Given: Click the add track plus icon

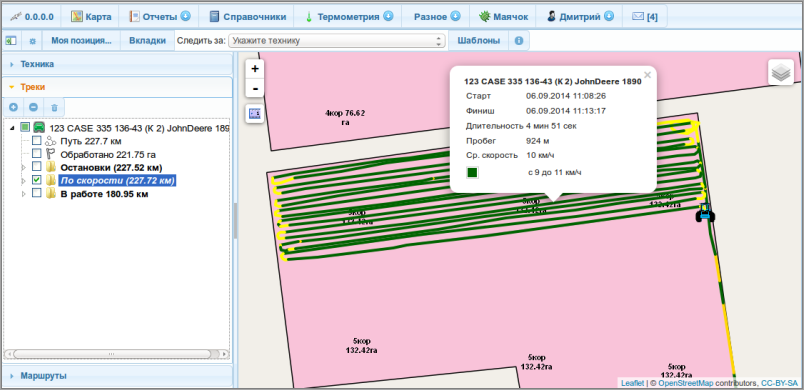Looking at the screenshot, I should (13, 108).
